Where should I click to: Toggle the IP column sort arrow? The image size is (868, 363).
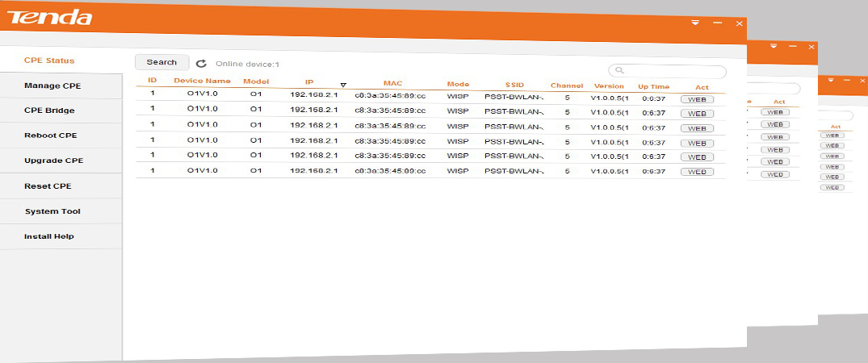pyautogui.click(x=343, y=84)
